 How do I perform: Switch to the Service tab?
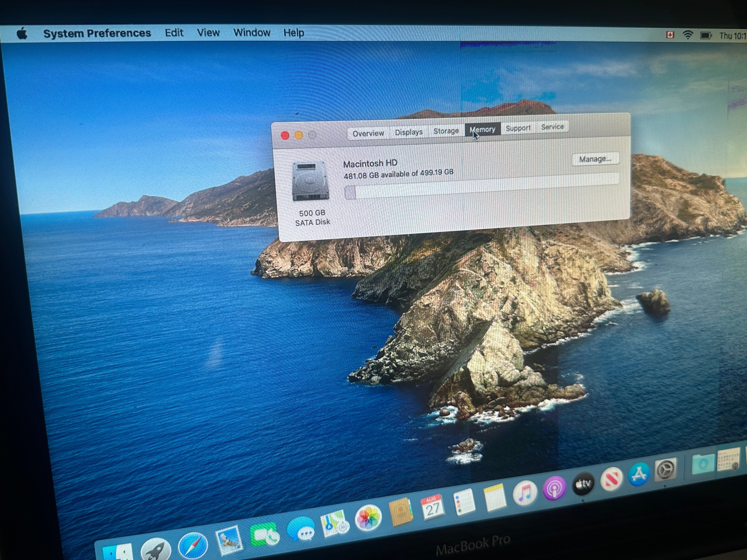pyautogui.click(x=552, y=127)
